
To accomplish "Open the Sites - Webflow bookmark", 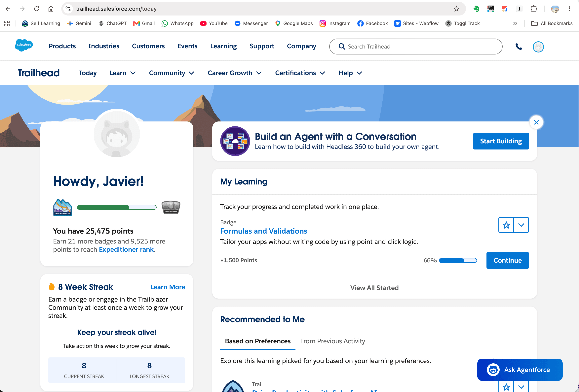I will tap(417, 23).
